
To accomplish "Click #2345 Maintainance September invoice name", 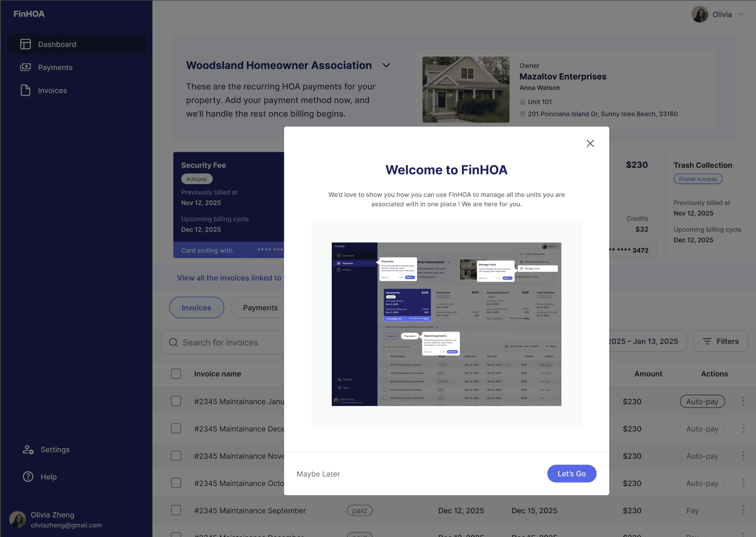I will pos(250,510).
